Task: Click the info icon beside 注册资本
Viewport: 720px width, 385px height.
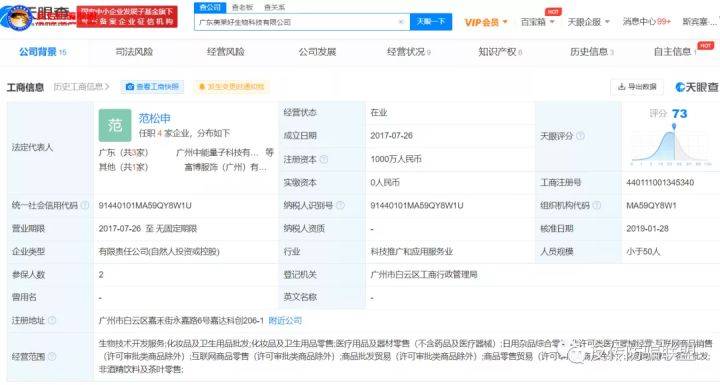Action: coord(324,159)
